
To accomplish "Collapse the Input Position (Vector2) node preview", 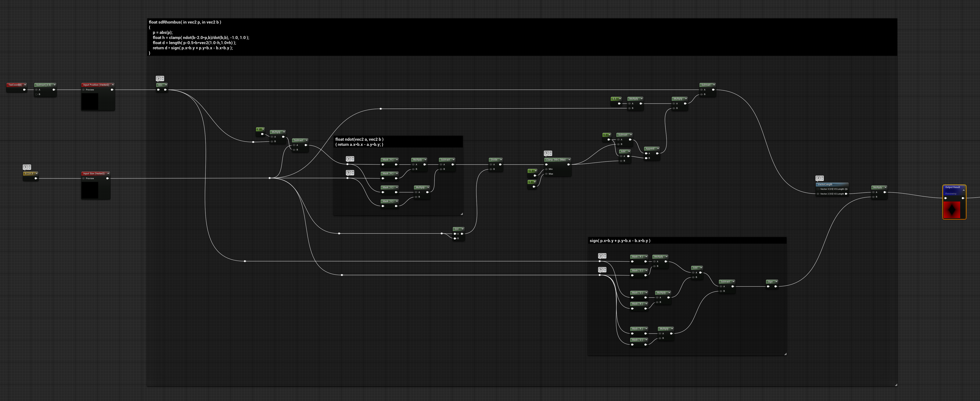I will 113,85.
